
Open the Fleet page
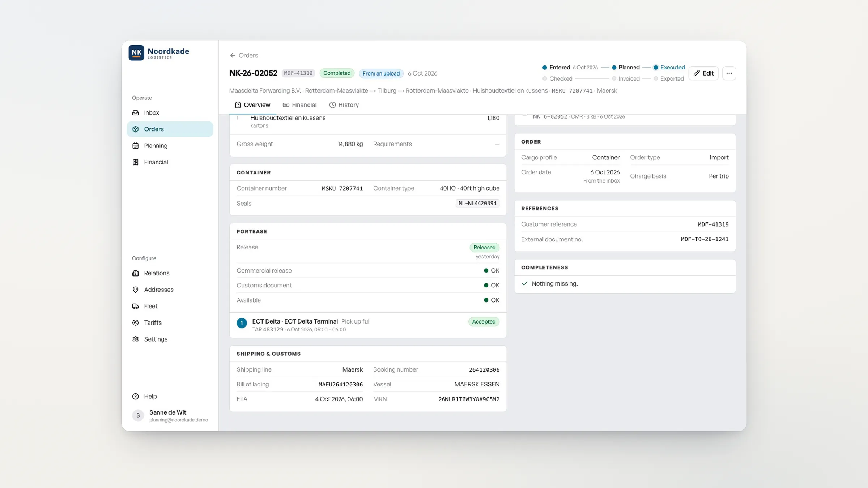click(x=170, y=306)
